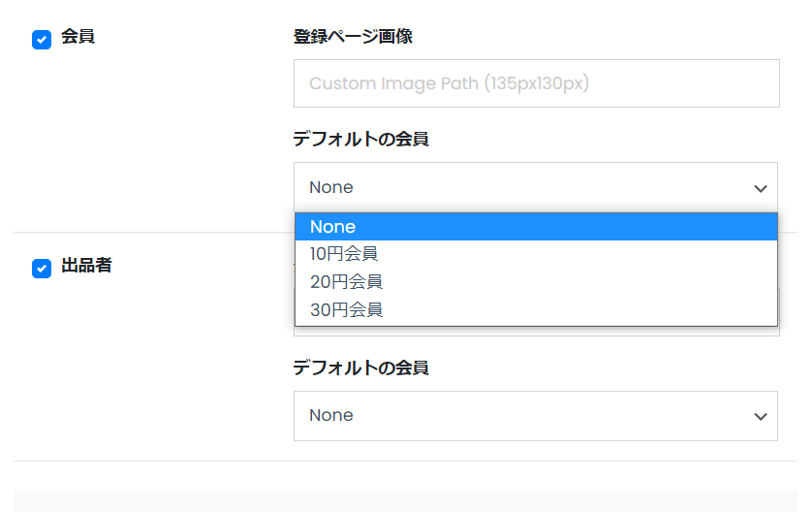Uncheck the 会員 checkbox
The width and height of the screenshot is (812, 512).
42,40
